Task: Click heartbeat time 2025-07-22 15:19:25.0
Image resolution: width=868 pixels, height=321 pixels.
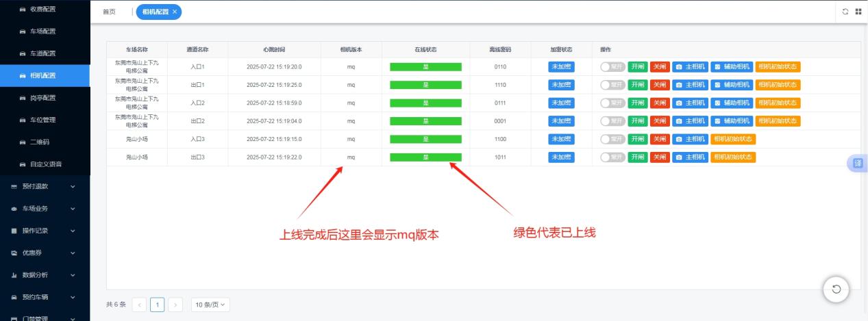Action: point(274,85)
